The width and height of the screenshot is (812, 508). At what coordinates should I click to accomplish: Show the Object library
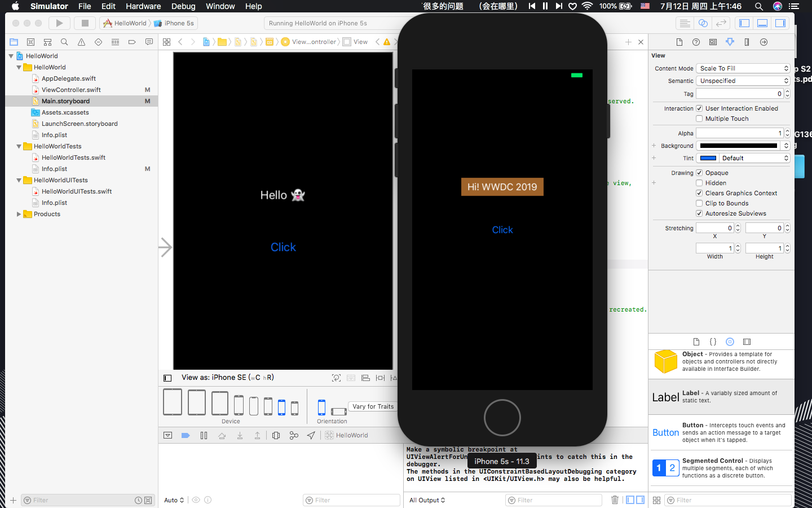(730, 341)
